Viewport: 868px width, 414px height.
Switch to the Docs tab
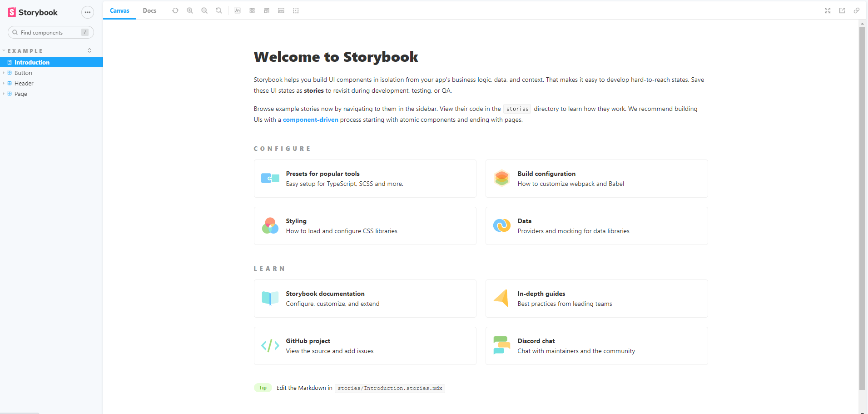(149, 10)
